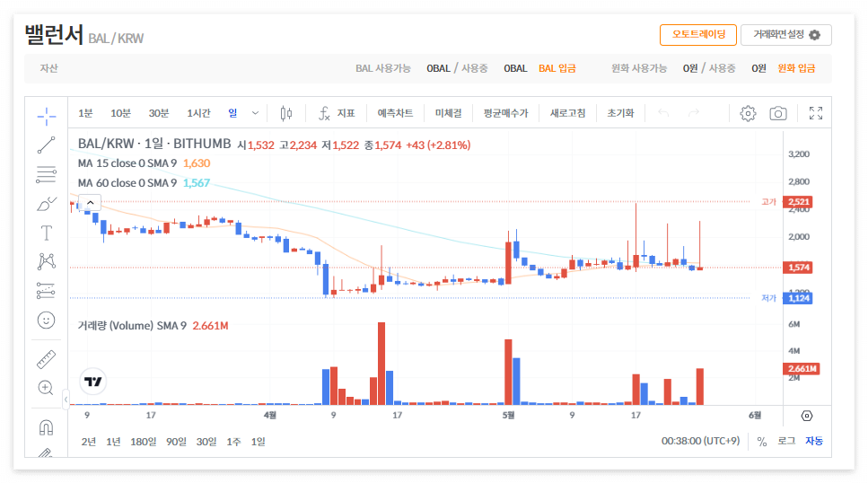The height and width of the screenshot is (483, 868).
Task: Click the 새로고침 refresh button
Action: (x=567, y=113)
